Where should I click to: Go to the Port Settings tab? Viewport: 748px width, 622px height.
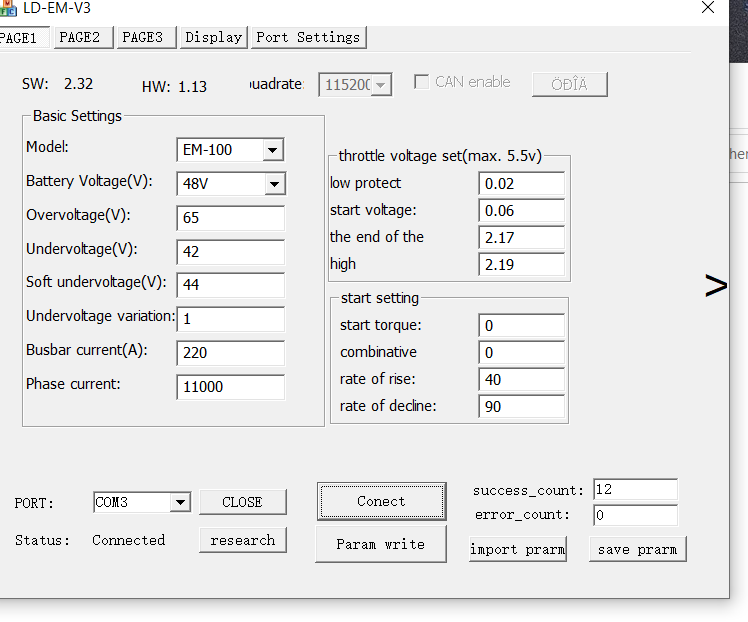[308, 37]
